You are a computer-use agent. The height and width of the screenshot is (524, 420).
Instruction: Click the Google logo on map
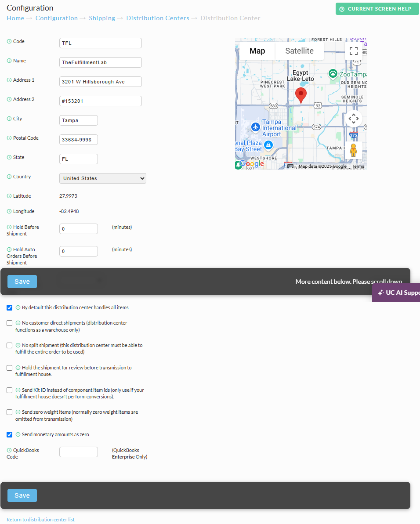point(252,164)
